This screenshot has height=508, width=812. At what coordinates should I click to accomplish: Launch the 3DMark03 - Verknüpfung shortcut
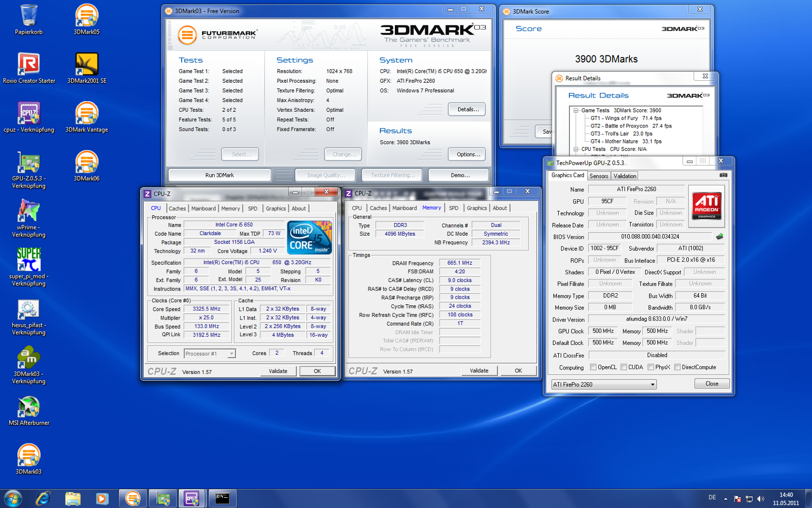(29, 365)
